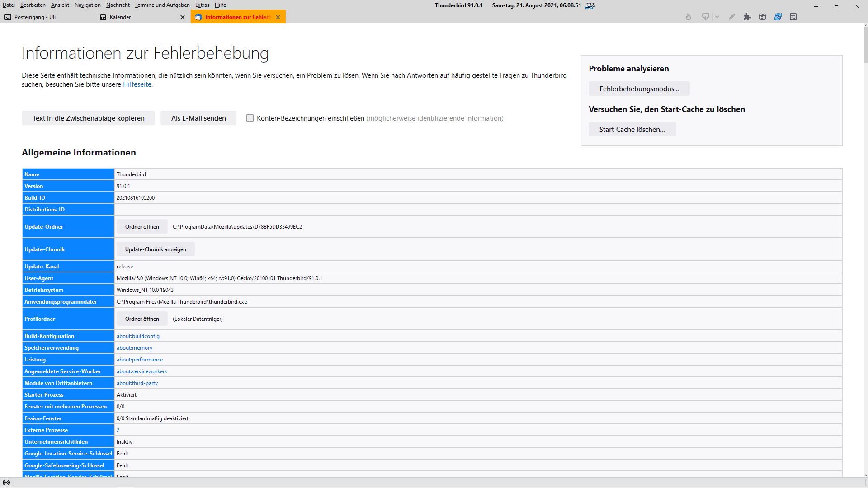Click the flame junk icon in tab toolbar

coord(688,17)
